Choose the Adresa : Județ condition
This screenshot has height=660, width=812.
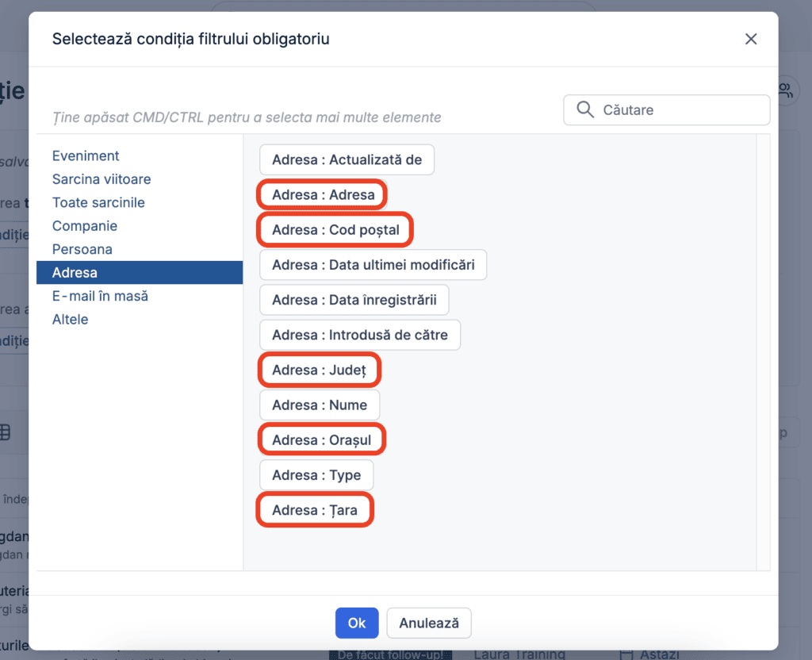320,370
